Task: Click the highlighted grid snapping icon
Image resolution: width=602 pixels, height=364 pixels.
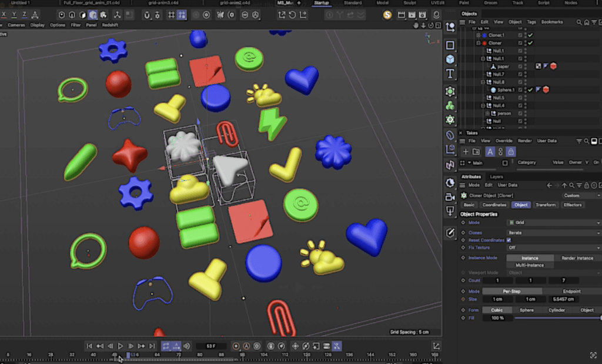Action: point(182,15)
